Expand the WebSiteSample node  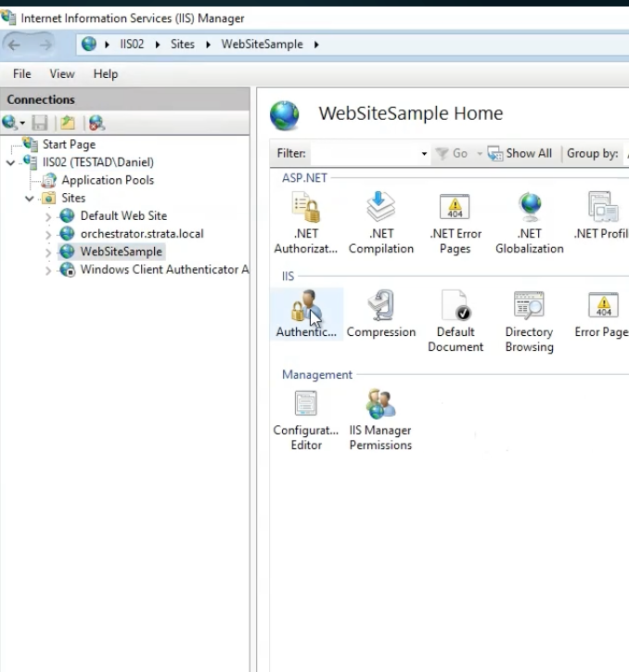click(48, 252)
